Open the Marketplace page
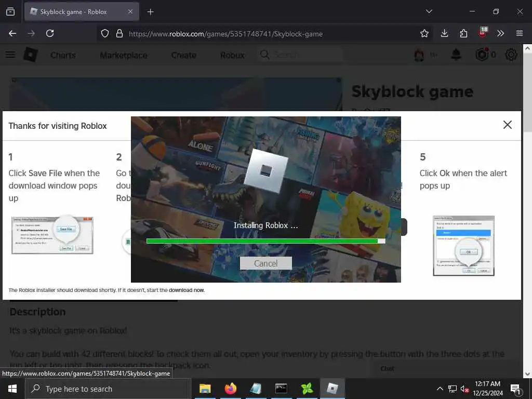 pos(124,55)
